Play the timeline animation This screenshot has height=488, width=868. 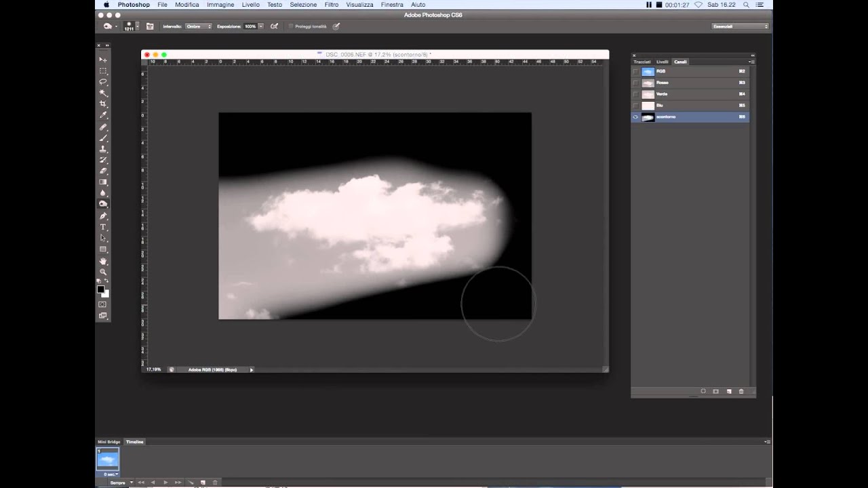coord(165,483)
